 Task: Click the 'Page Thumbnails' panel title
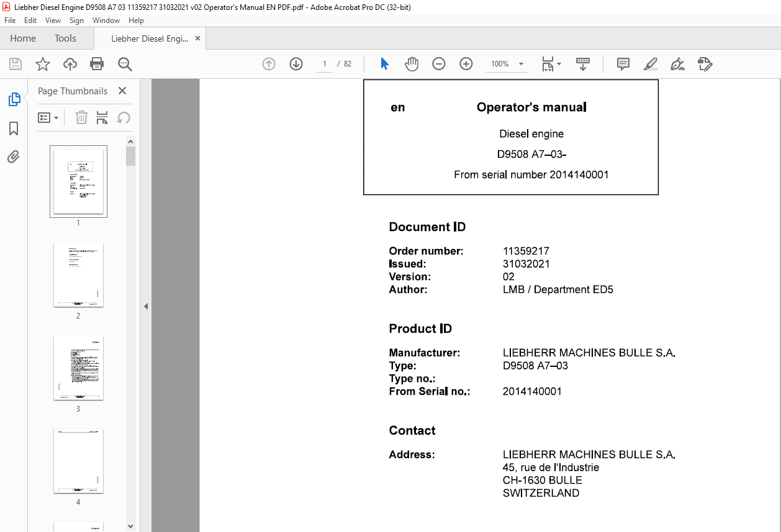coord(73,91)
